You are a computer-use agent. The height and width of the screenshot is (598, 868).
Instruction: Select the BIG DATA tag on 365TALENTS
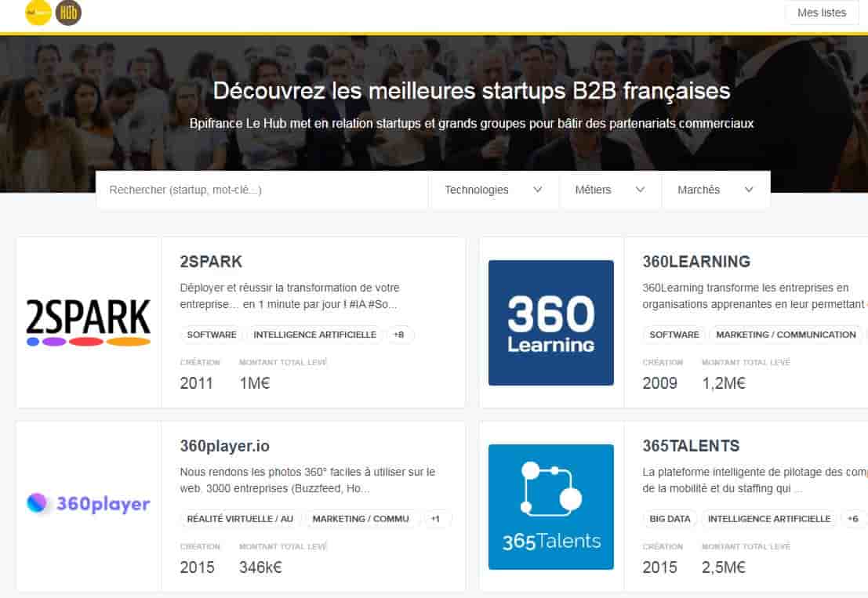[670, 519]
